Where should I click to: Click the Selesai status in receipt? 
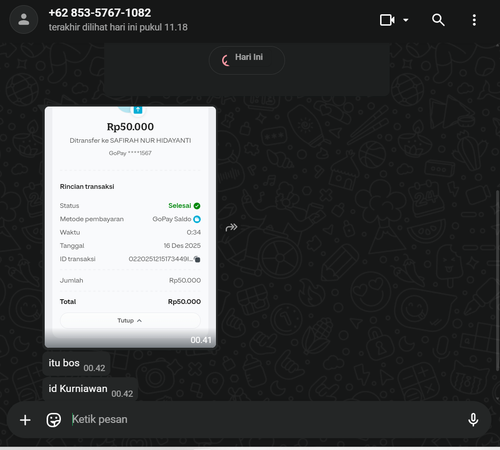point(184,206)
